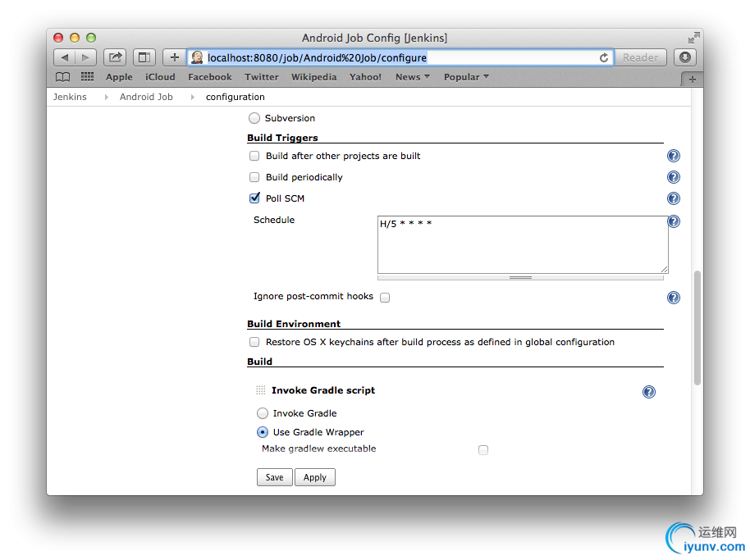Open a new tab with plus button
The height and width of the screenshot is (560, 750).
pyautogui.click(x=692, y=80)
